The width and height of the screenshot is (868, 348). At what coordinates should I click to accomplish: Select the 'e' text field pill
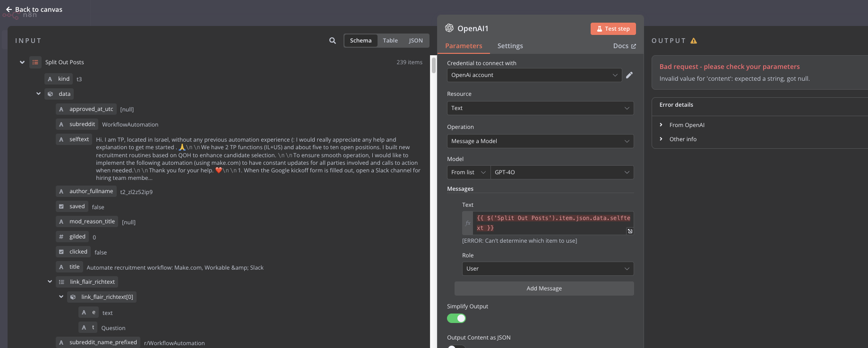pyautogui.click(x=89, y=312)
